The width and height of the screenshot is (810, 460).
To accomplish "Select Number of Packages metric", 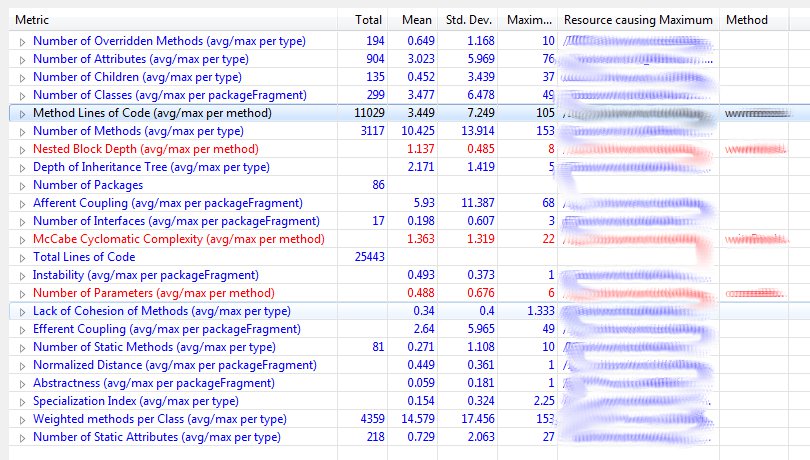I will [88, 185].
